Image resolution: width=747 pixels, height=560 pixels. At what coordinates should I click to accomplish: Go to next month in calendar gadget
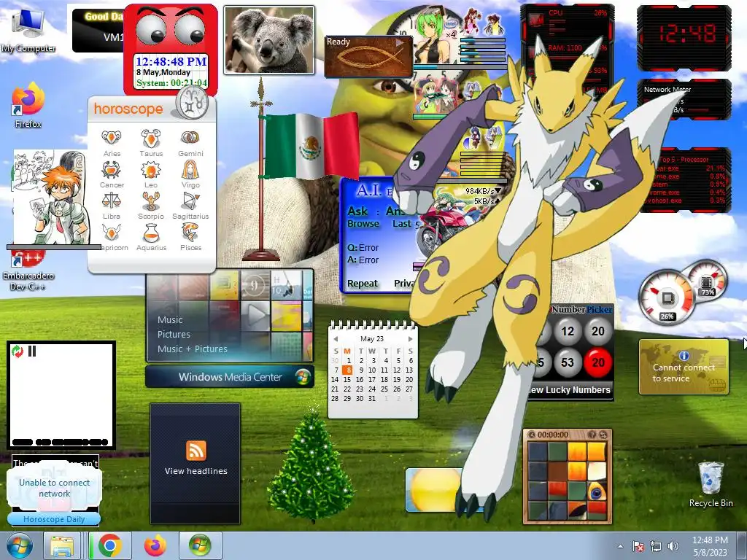click(x=410, y=339)
